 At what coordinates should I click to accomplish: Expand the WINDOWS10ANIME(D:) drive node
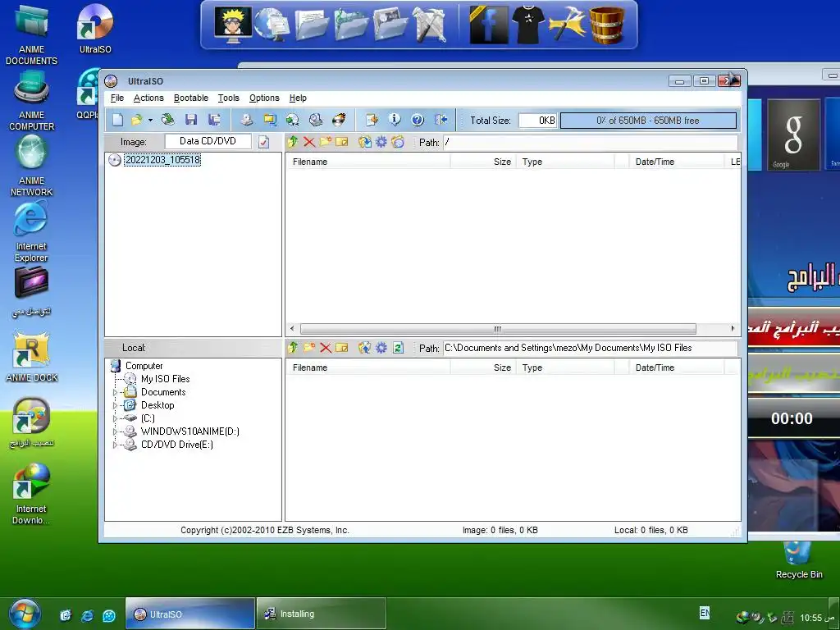[115, 431]
